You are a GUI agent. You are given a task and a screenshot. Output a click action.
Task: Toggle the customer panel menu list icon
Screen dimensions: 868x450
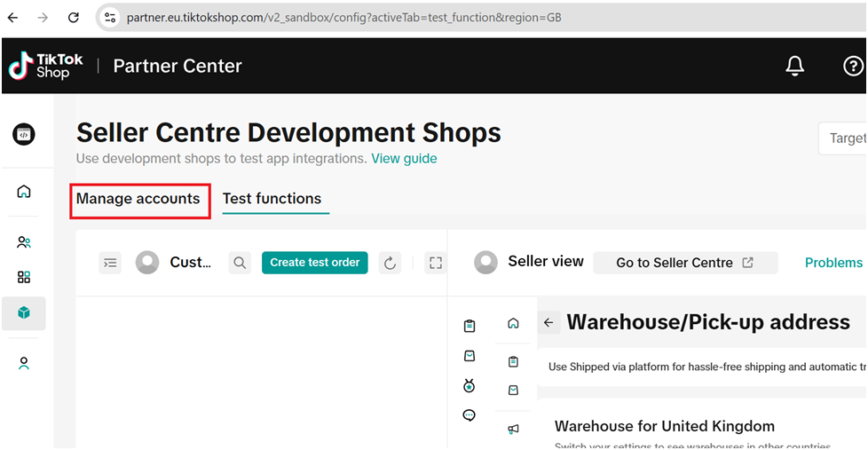[110, 263]
